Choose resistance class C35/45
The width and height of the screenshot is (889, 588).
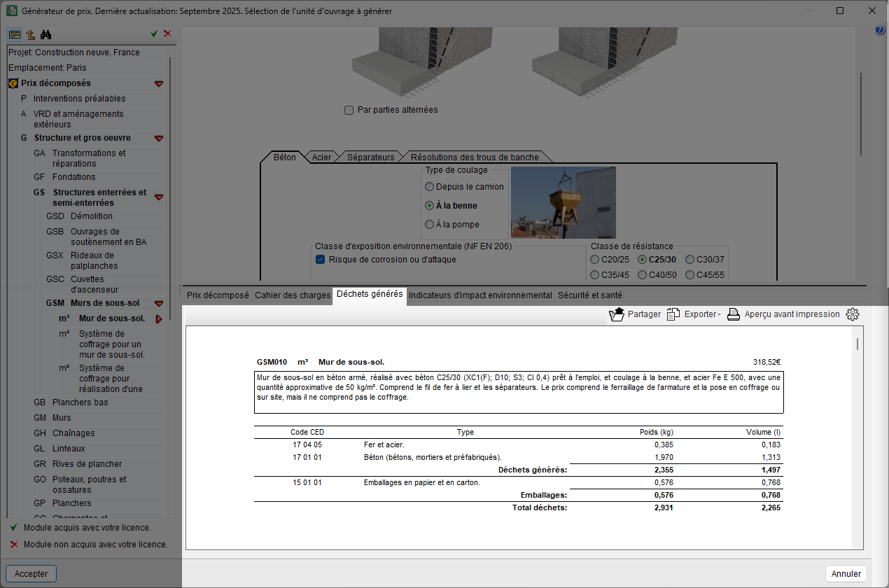(x=594, y=275)
